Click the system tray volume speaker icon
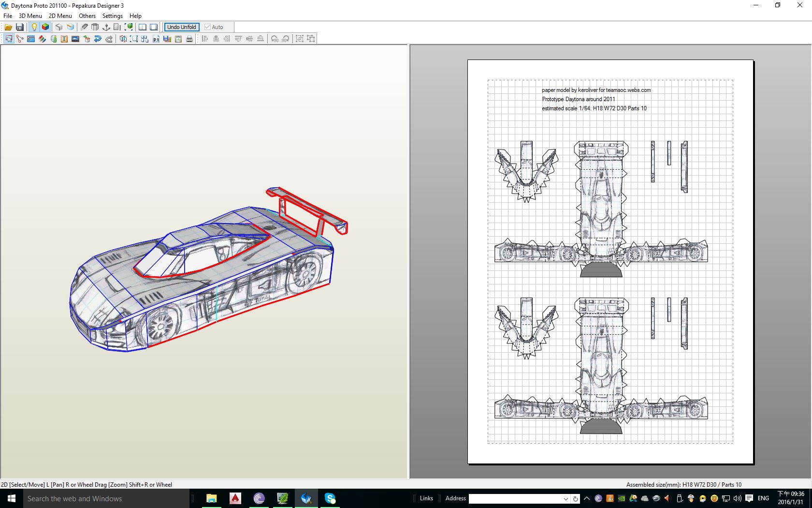This screenshot has height=508, width=812. (x=737, y=498)
